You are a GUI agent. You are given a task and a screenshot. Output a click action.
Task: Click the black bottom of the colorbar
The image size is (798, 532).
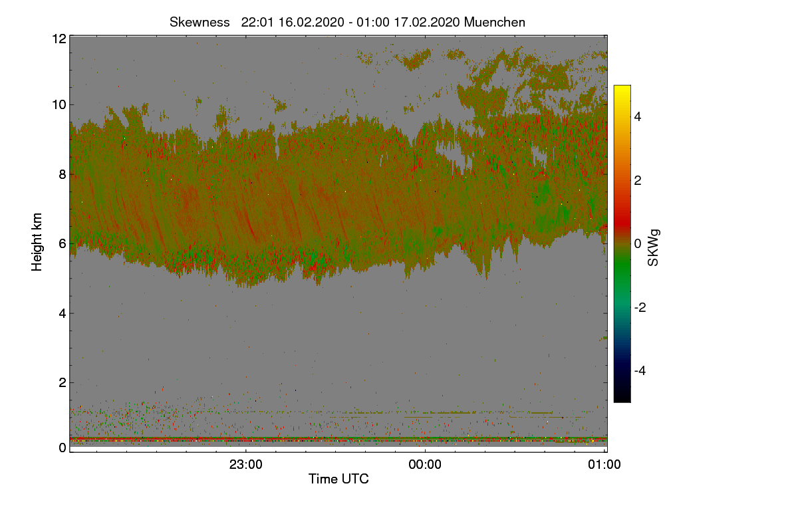pyautogui.click(x=622, y=396)
